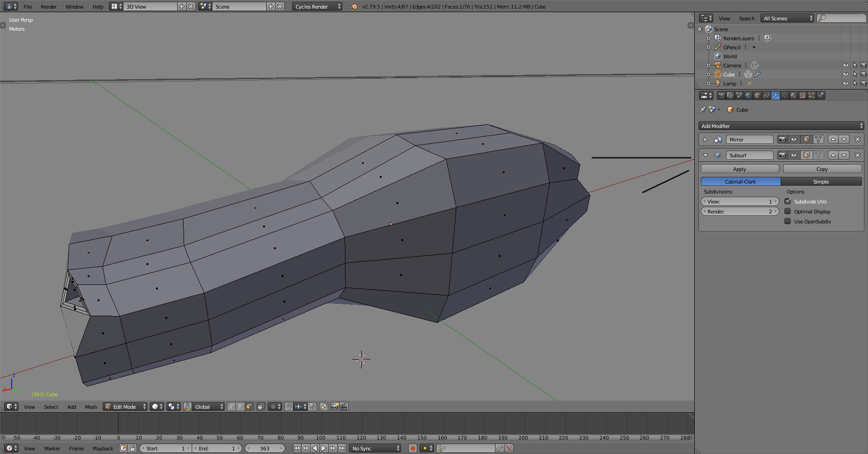This screenshot has width=868, height=454.
Task: Click the Cube wrench modifier icon in outliner
Action: 757,74
